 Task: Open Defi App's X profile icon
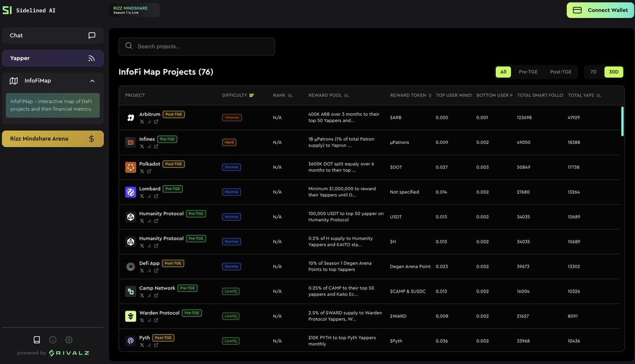click(x=142, y=270)
